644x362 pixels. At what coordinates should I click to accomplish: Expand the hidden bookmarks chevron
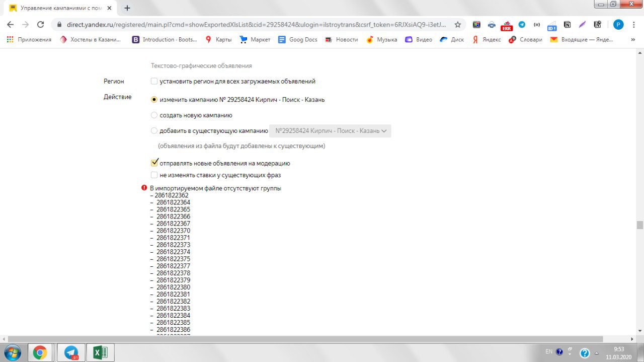[634, 39]
